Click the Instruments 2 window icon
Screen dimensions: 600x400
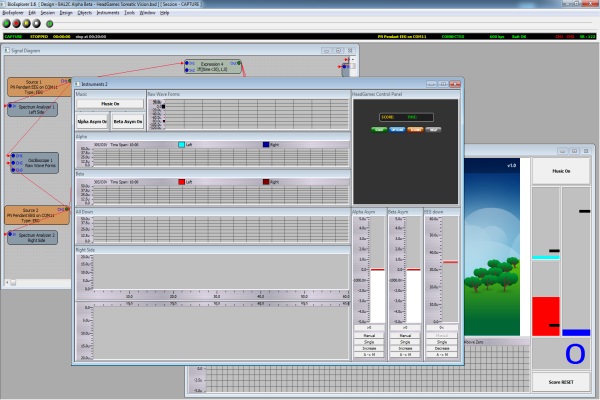[77, 84]
